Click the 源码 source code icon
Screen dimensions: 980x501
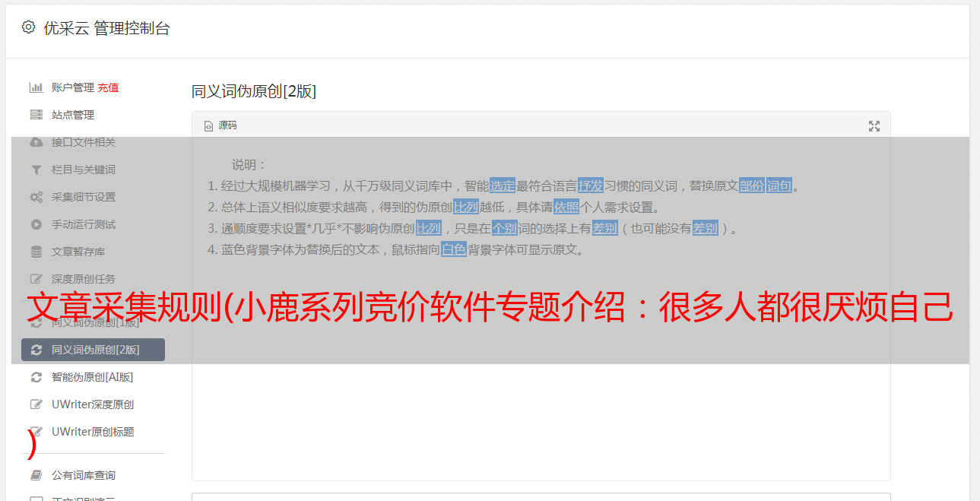[208, 126]
